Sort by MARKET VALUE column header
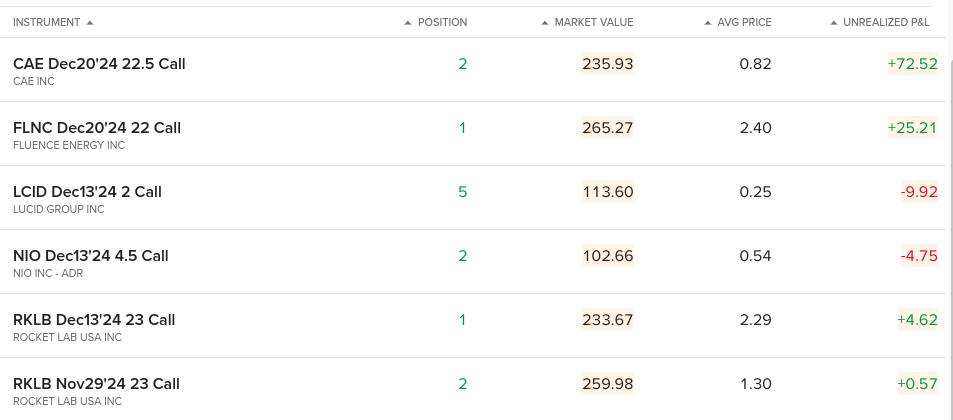Viewport: 953px width, 420px height. pos(594,22)
